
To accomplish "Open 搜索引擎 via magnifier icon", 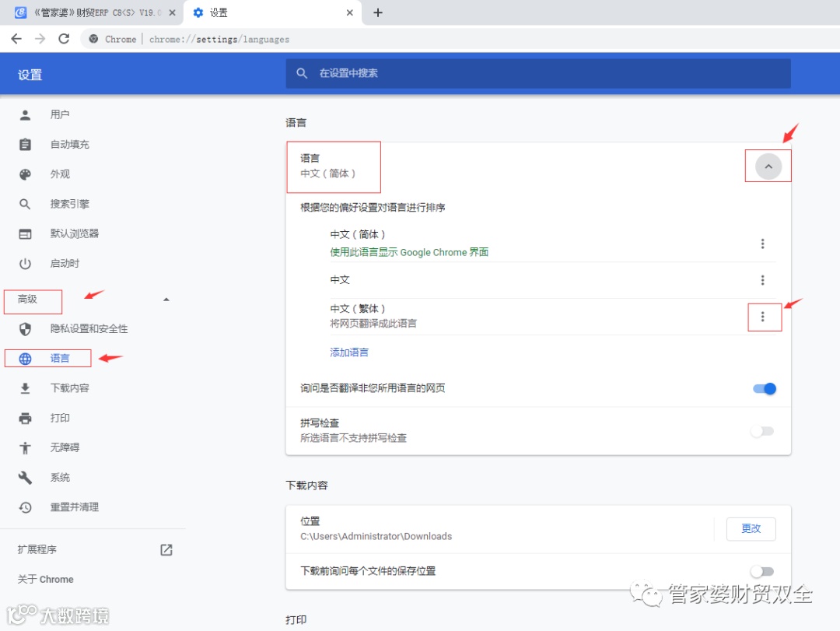I will click(25, 204).
